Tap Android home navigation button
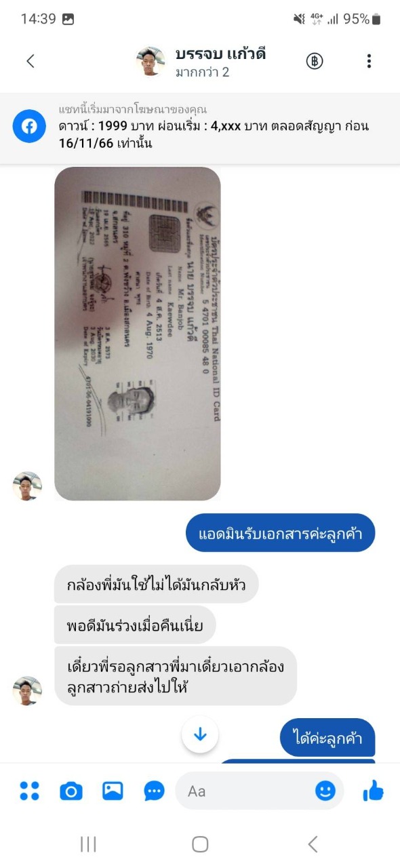The width and height of the screenshot is (400, 868). point(200,844)
